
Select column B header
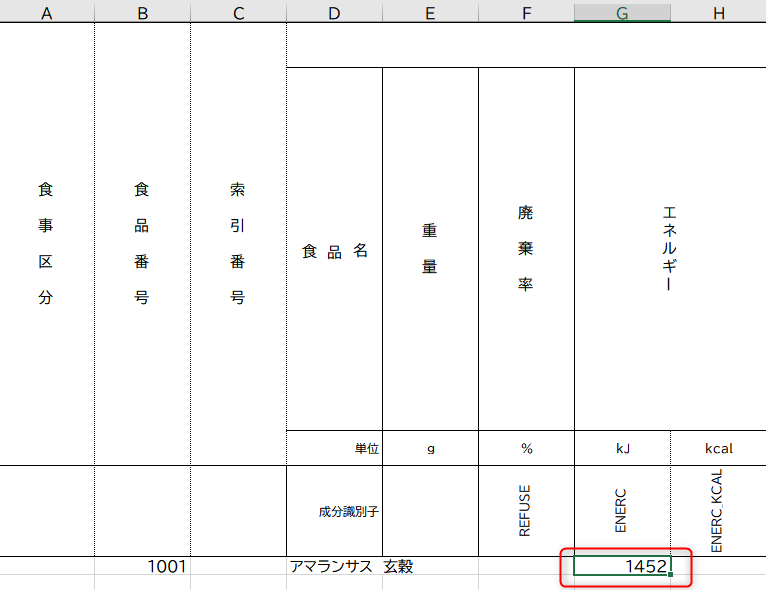pyautogui.click(x=142, y=11)
